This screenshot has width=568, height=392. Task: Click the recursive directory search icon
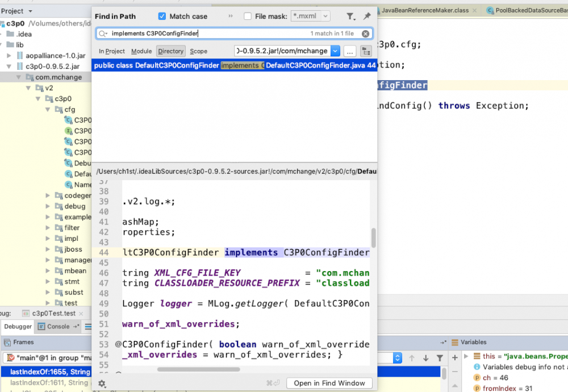366,51
